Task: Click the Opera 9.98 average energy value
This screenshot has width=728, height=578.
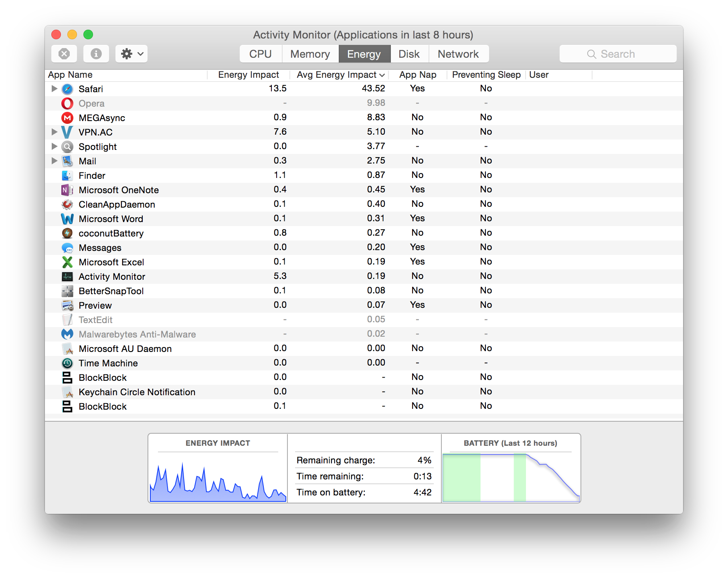Action: 376,103
